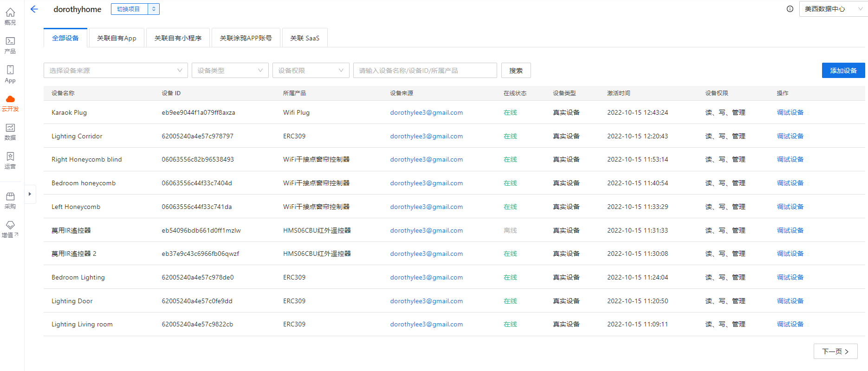
Task: Click 调试设备 for 萬用IR遙控器 2
Action: [x=790, y=254]
